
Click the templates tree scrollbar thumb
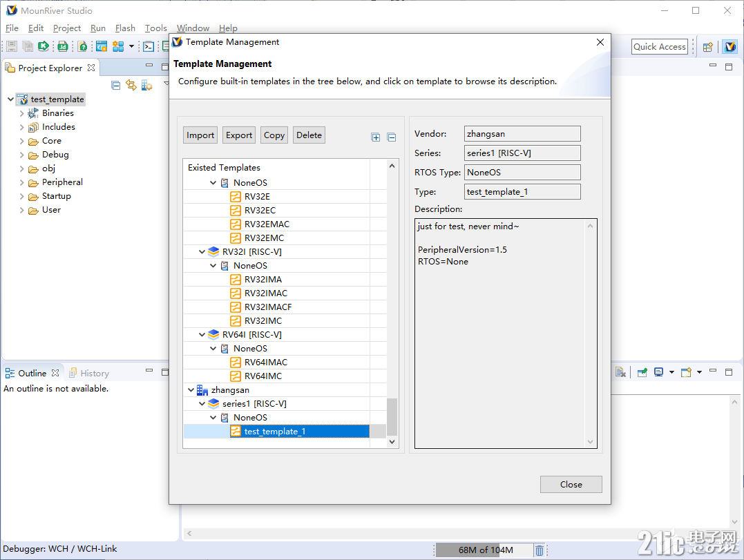tap(392, 417)
